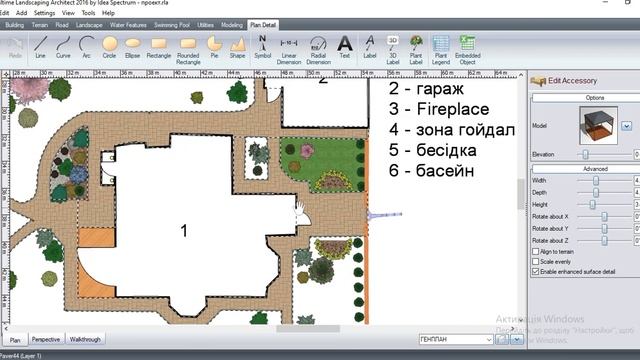
Task: Open the View menu
Action: (68, 13)
